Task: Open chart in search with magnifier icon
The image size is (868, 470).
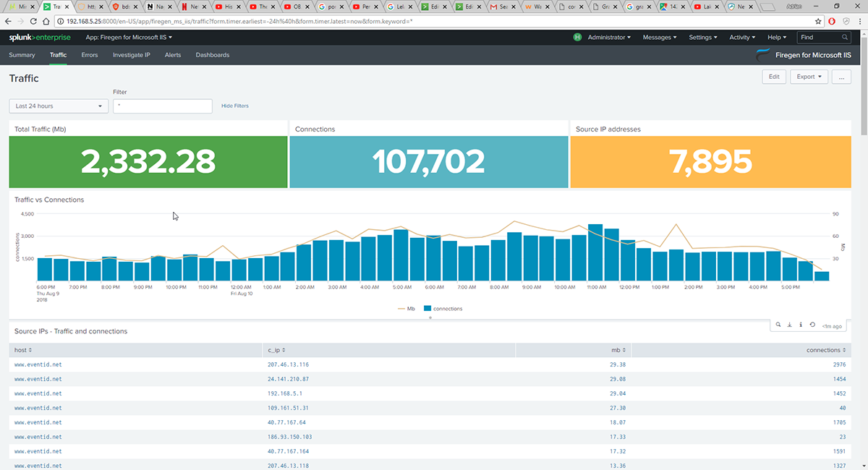Action: [778, 325]
